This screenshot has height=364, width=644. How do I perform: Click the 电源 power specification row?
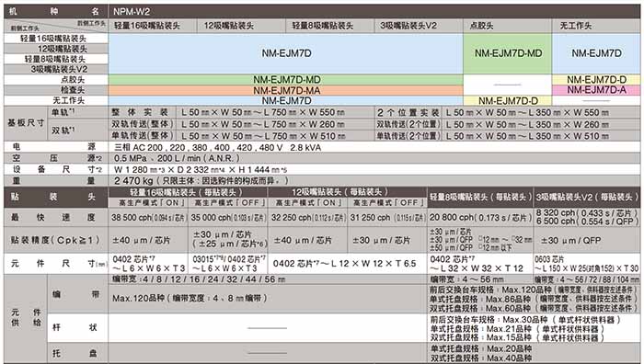(322, 147)
